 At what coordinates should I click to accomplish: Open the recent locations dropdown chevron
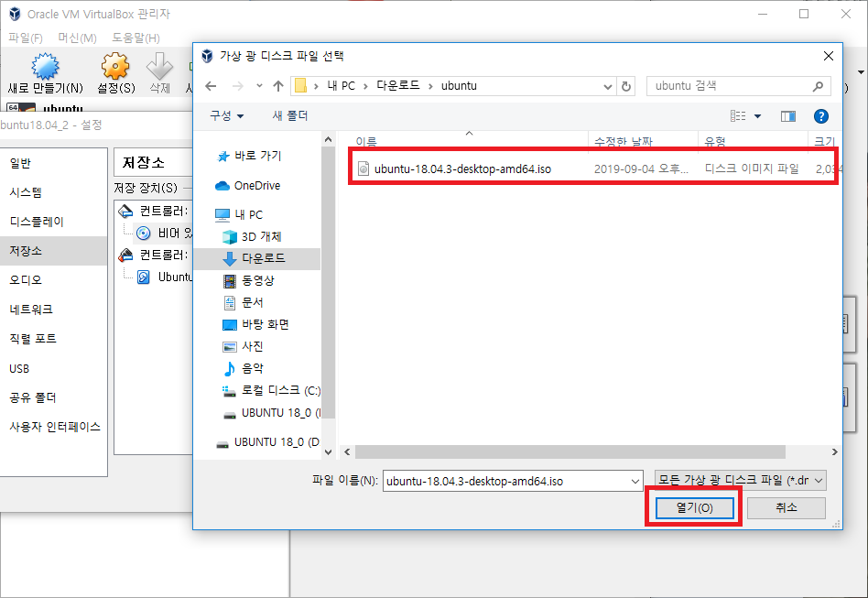point(259,86)
